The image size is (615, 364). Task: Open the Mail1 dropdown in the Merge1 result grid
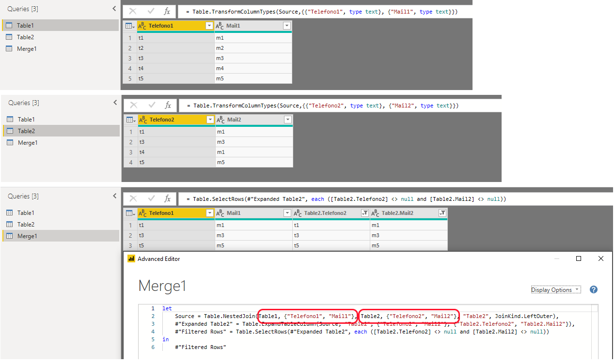287,213
